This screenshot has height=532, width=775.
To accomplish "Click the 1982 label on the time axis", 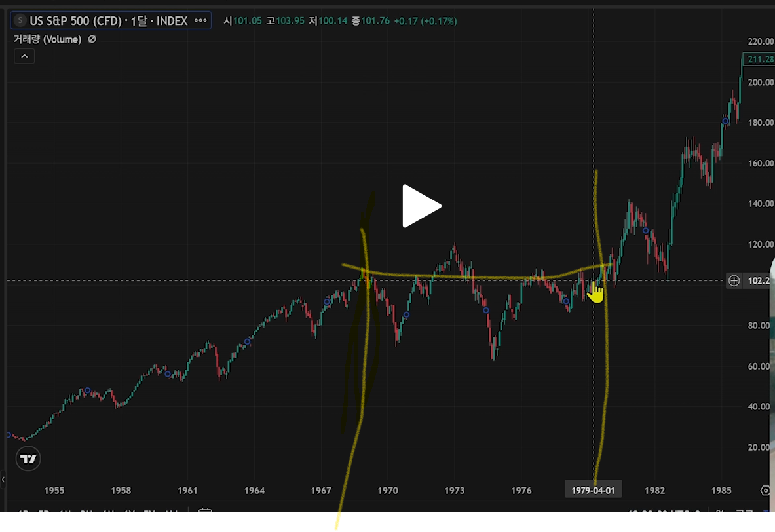I will tap(655, 491).
